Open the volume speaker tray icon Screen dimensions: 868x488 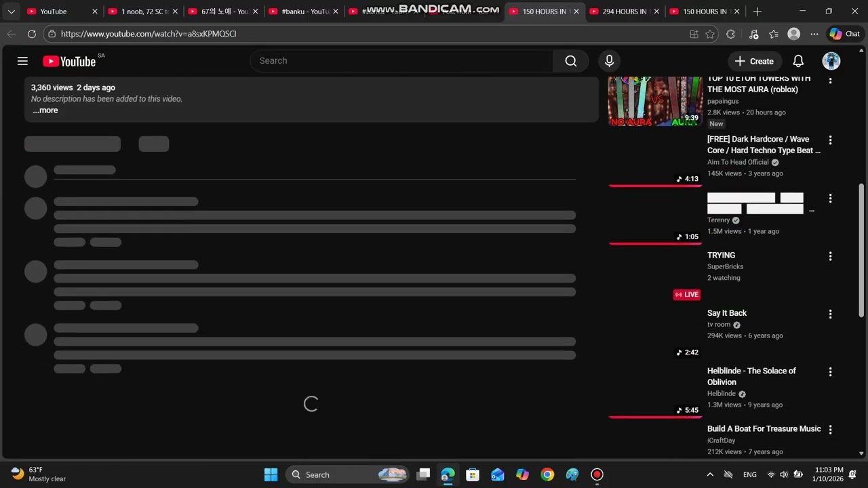click(x=784, y=474)
